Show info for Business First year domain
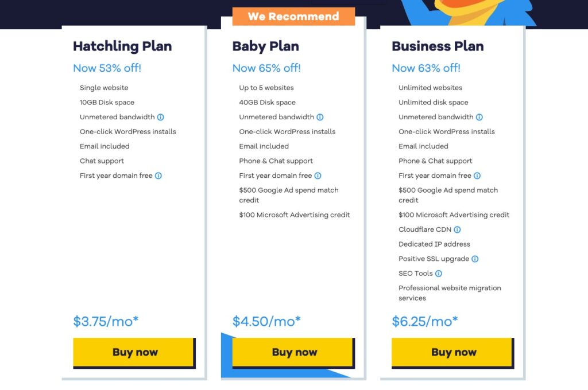The image size is (588, 390). (x=477, y=175)
